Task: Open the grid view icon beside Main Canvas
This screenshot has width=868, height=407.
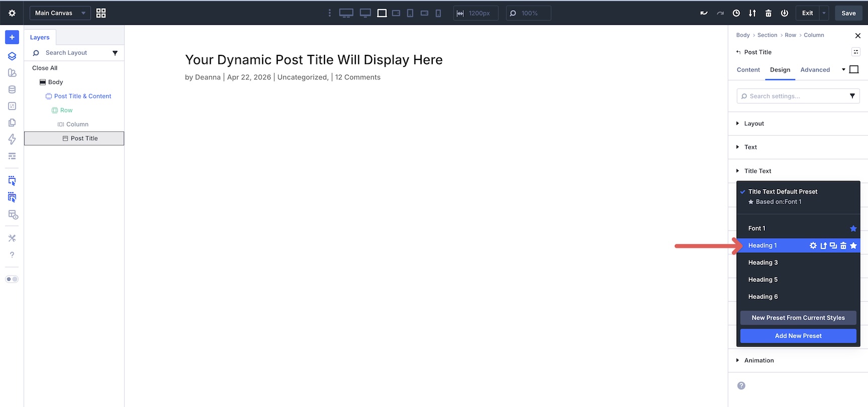Action: coord(101,13)
